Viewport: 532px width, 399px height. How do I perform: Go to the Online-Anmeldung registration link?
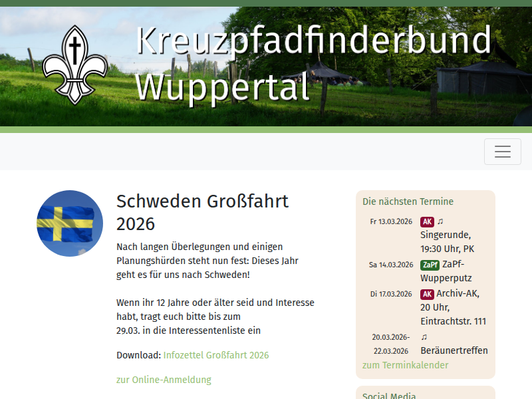coord(164,380)
